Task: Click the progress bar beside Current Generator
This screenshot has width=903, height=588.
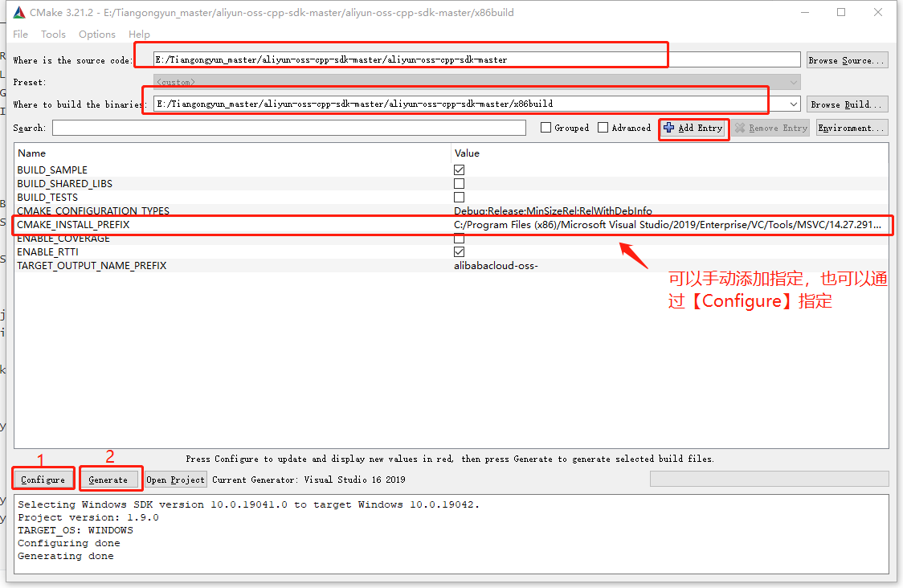Action: coord(769,479)
